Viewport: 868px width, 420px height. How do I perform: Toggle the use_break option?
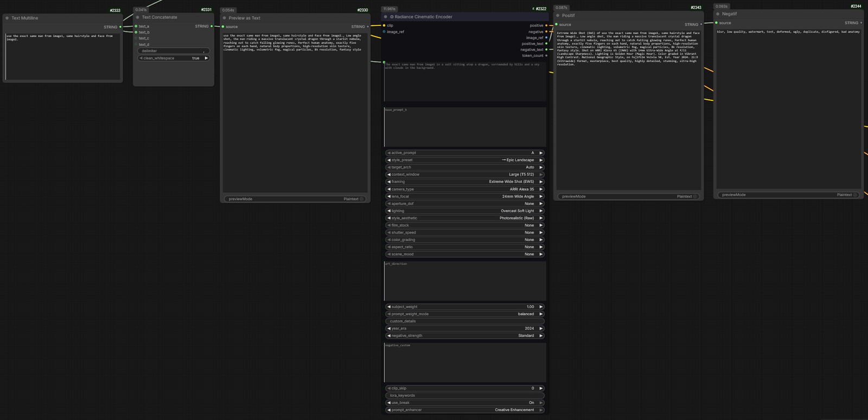464,403
